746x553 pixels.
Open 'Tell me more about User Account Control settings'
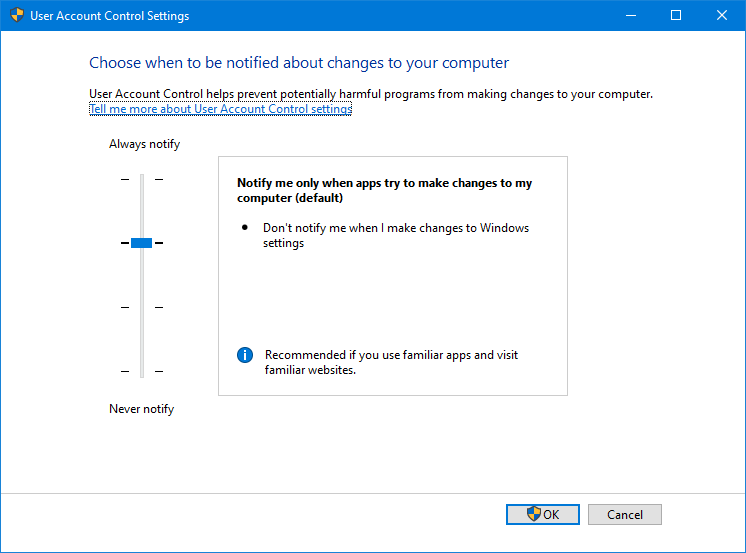[220, 109]
